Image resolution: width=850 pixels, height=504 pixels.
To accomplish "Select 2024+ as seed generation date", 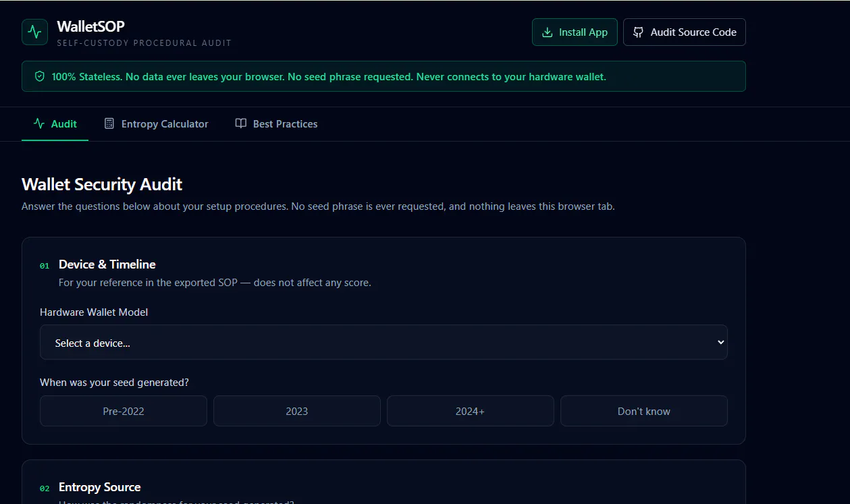I will 471,411.
